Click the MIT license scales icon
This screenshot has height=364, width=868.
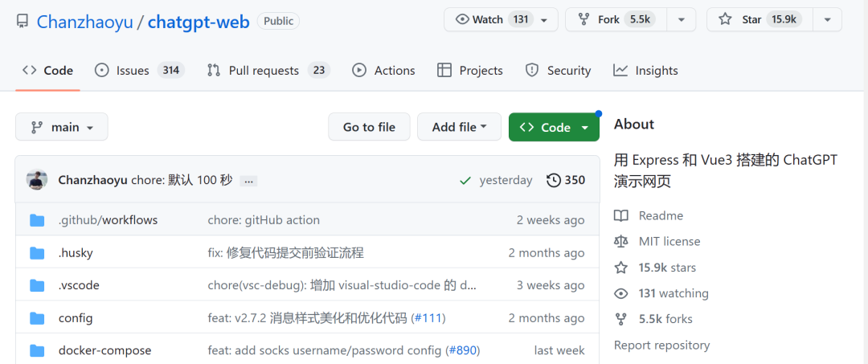point(621,242)
